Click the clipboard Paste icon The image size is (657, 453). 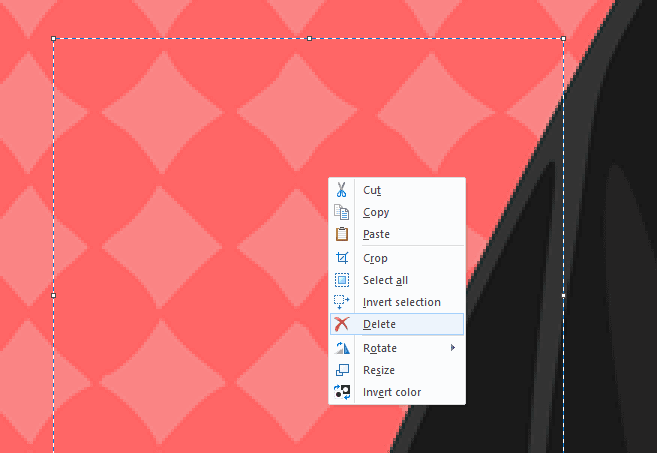pos(341,234)
